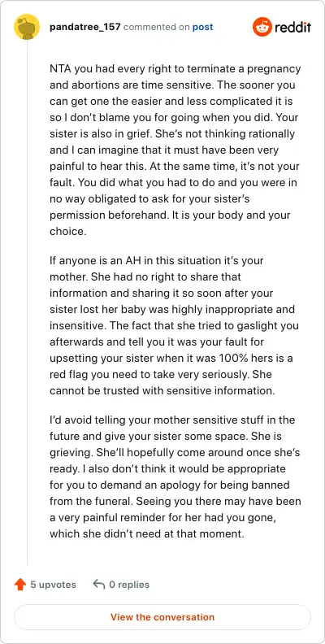Click the word "choice." ending first paragraph
The image size is (325, 644).
point(68,231)
